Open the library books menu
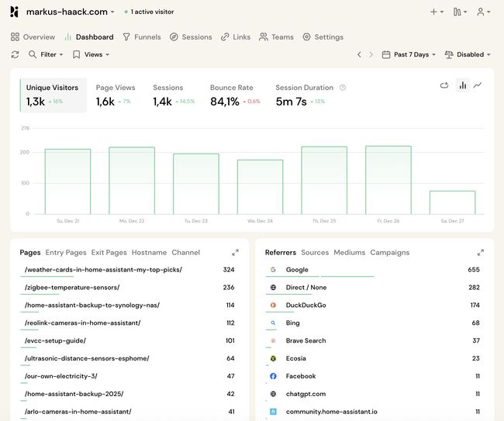 460,12
